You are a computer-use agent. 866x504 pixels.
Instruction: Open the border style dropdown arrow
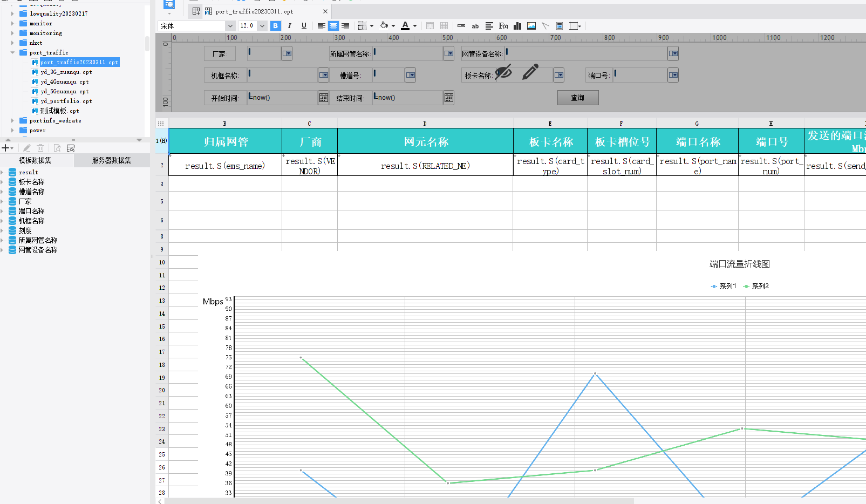[372, 26]
